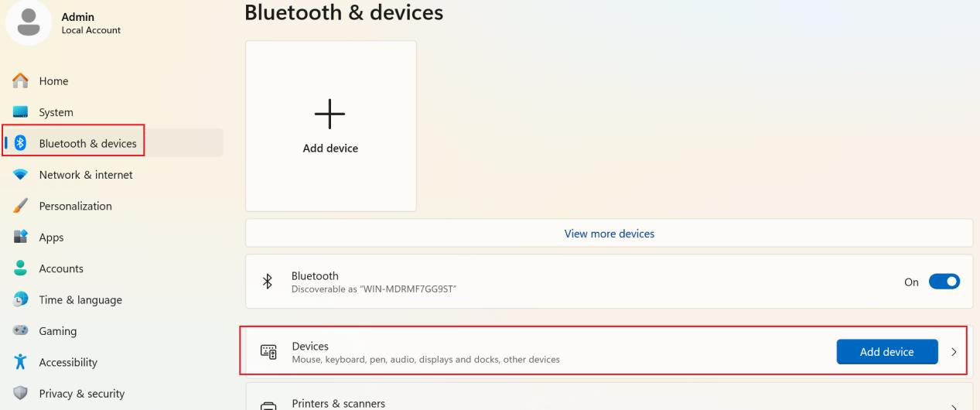The width and height of the screenshot is (980, 410).
Task: Turn off the Bluetooth toggle switch
Action: pyautogui.click(x=944, y=282)
